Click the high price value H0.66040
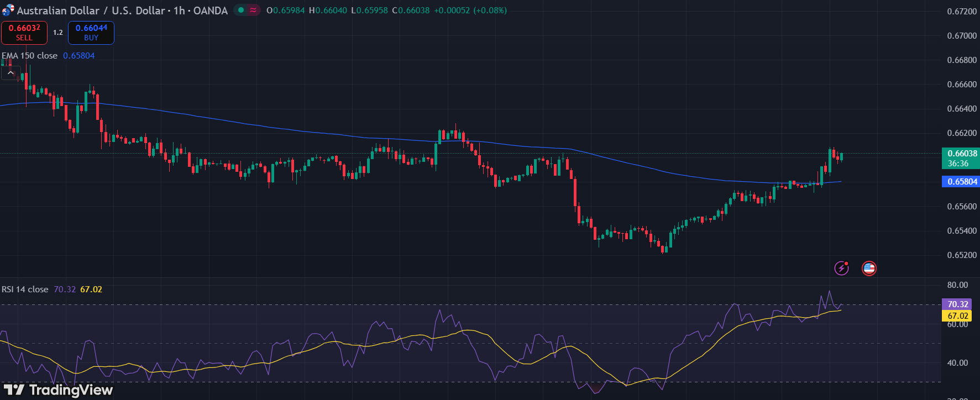Image resolution: width=980 pixels, height=400 pixels. tap(328, 10)
